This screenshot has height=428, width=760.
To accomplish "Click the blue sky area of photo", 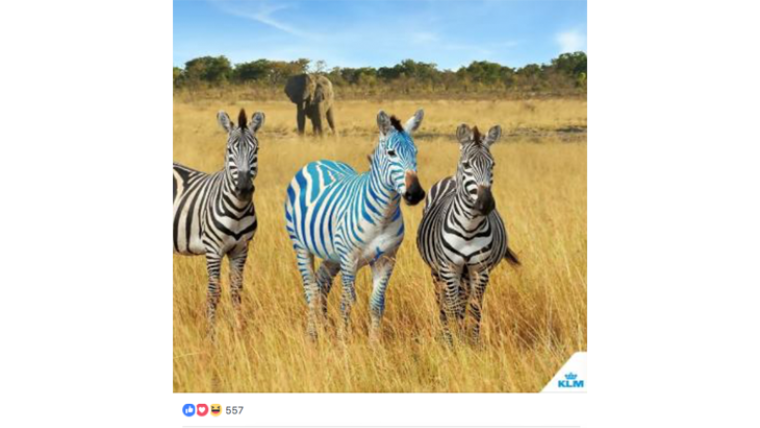I will coord(380,29).
